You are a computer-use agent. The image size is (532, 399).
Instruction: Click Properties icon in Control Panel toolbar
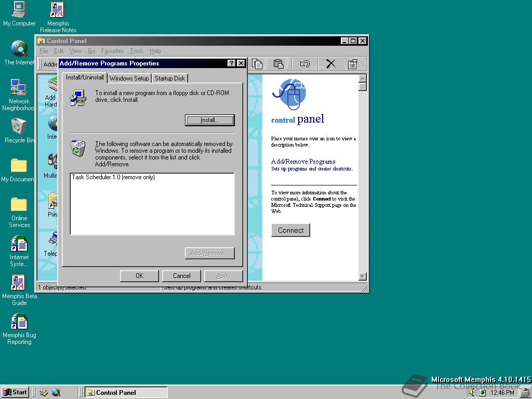[x=353, y=64]
